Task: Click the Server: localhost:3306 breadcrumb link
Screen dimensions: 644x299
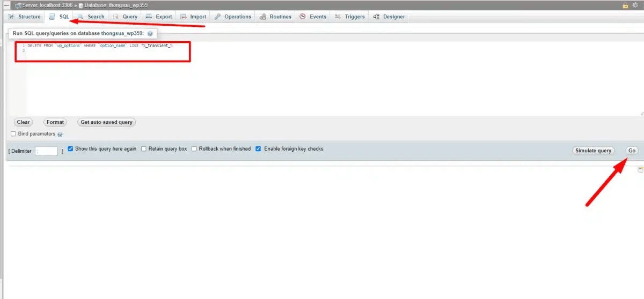Action: tap(47, 5)
